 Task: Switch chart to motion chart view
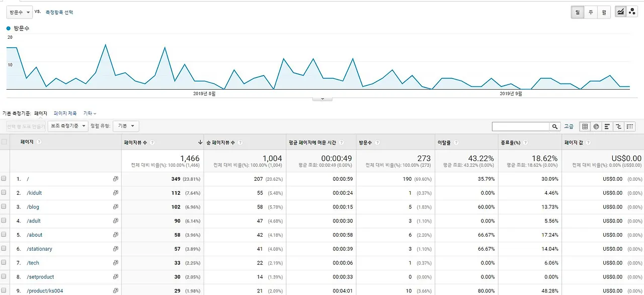tap(632, 12)
